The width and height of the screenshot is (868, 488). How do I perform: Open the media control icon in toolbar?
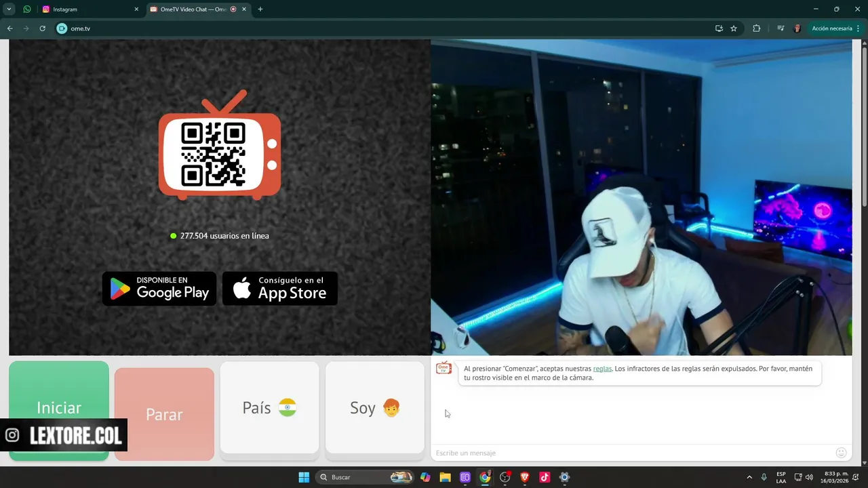781,28
